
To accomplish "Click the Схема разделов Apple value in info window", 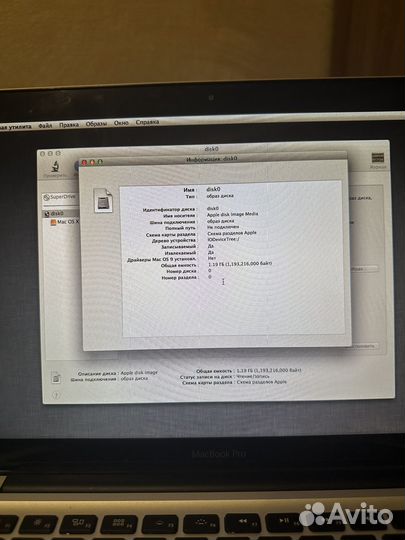I will 232,233.
